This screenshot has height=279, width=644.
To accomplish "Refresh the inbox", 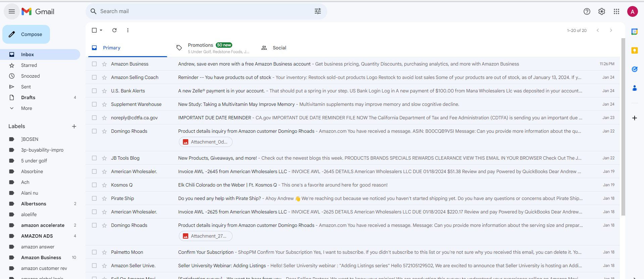I will [x=114, y=30].
